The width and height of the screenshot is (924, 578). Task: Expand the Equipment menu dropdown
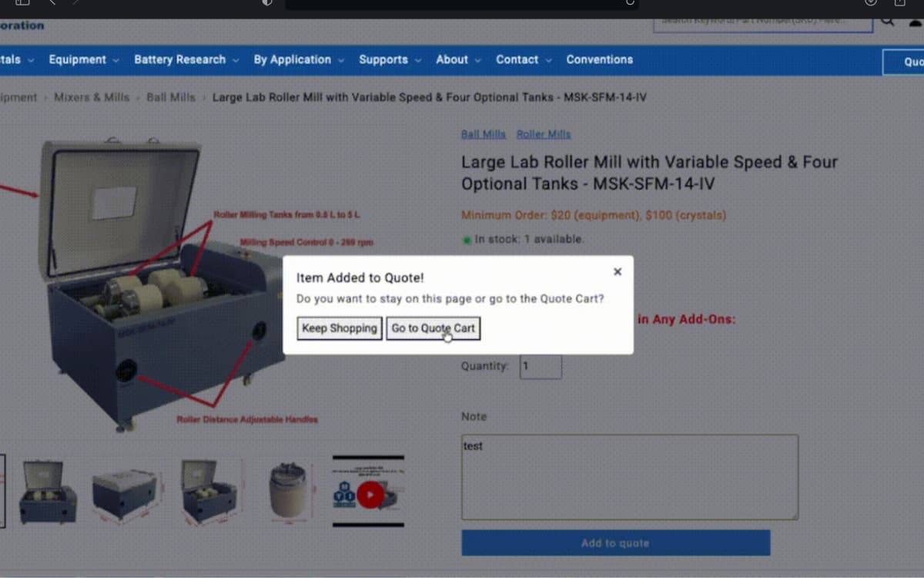83,59
